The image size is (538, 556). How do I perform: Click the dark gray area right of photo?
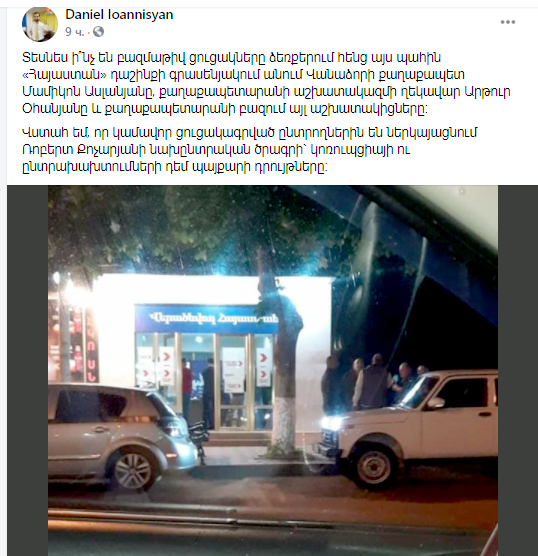click(518, 371)
